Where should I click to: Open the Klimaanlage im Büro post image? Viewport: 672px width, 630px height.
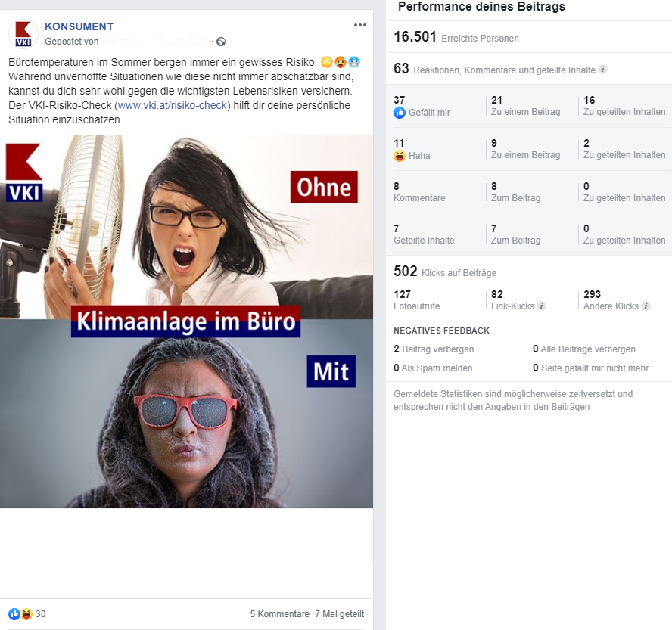pyautogui.click(x=186, y=321)
